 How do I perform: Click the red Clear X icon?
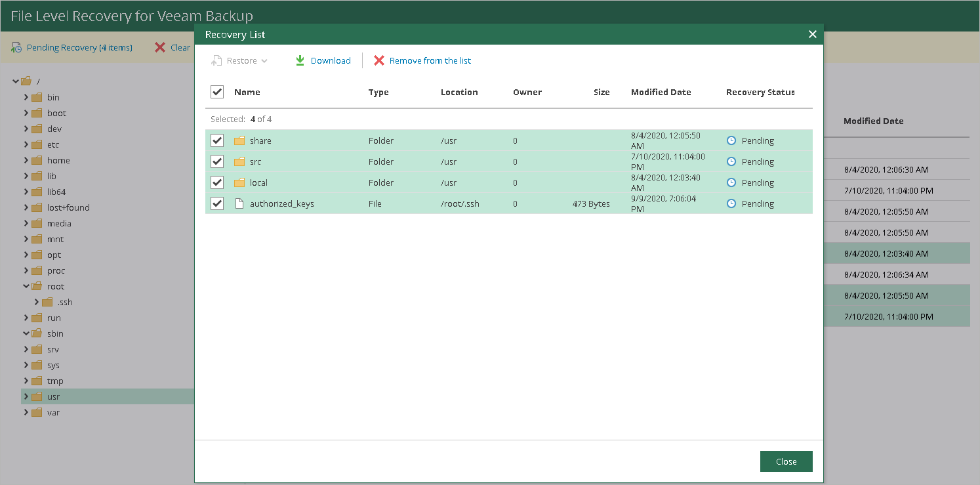point(160,47)
